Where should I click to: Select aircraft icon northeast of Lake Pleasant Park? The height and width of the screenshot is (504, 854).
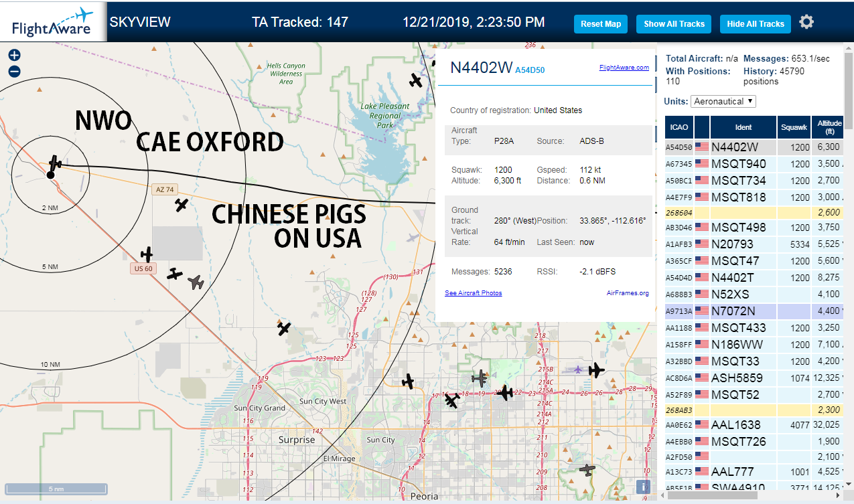(x=416, y=81)
